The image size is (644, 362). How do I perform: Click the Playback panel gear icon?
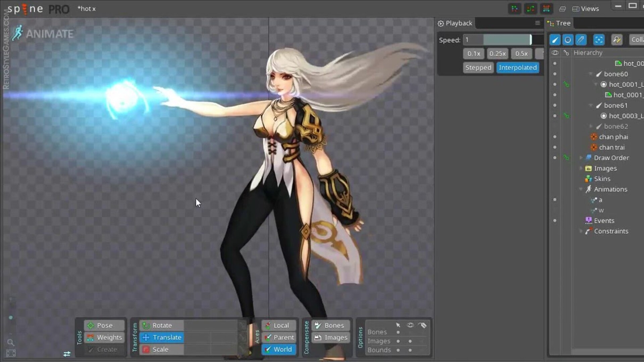click(440, 23)
